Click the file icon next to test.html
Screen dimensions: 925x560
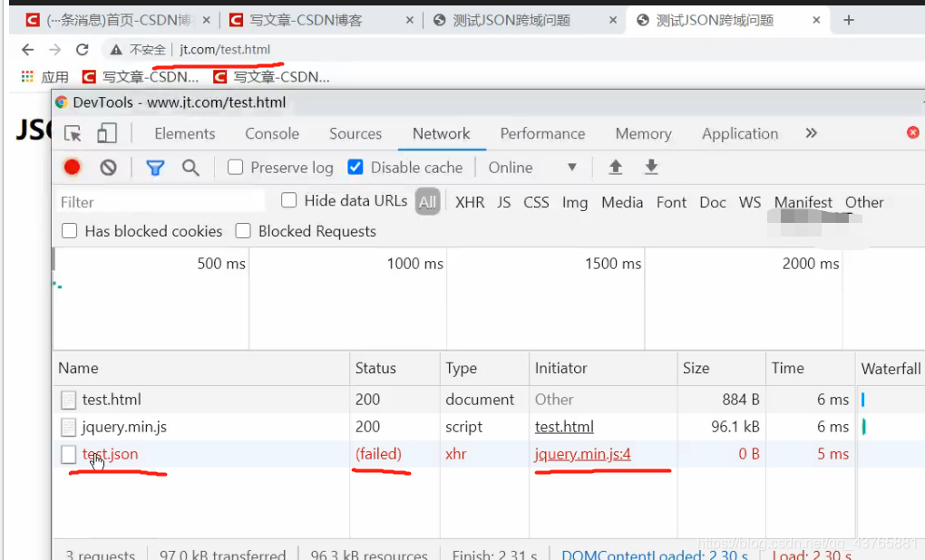(68, 400)
